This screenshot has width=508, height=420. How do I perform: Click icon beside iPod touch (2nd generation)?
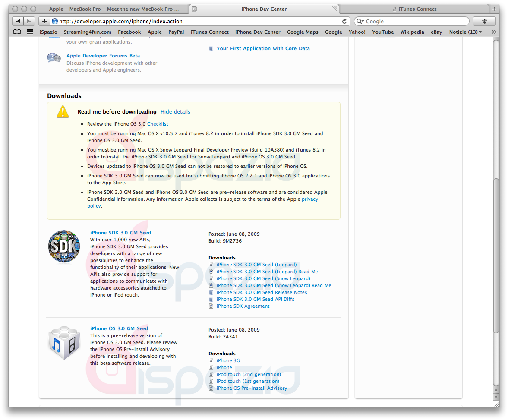tap(211, 374)
